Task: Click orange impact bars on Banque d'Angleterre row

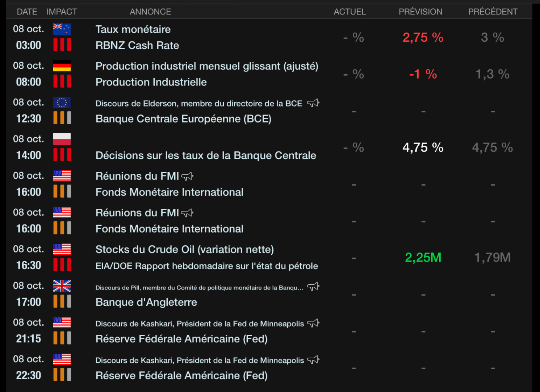Action: (62, 301)
